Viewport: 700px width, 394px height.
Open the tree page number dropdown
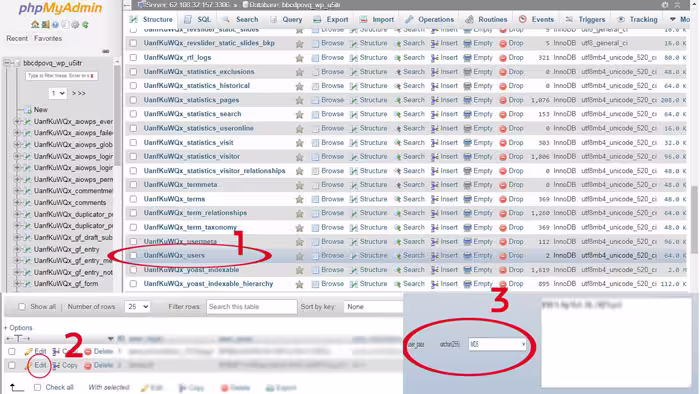[58, 93]
